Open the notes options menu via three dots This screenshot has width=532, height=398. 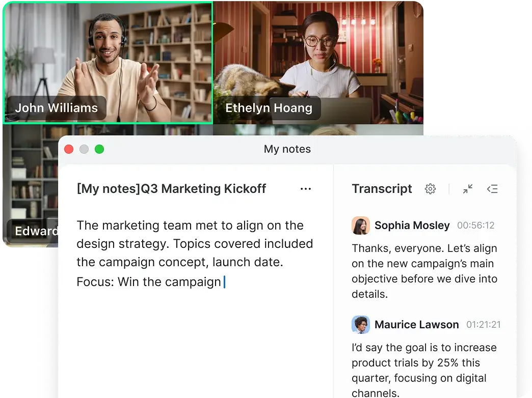[306, 189]
